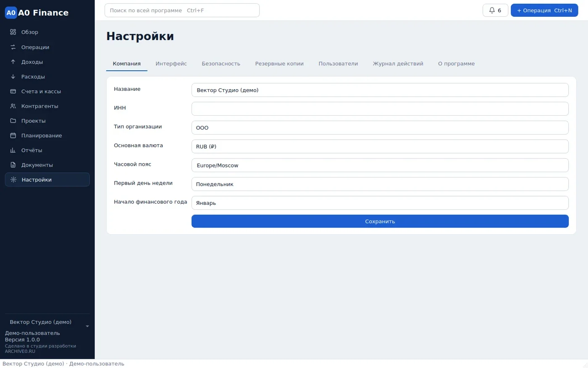
Task: Click the Часовой пояс Europe/Moscow field
Action: coord(380,165)
